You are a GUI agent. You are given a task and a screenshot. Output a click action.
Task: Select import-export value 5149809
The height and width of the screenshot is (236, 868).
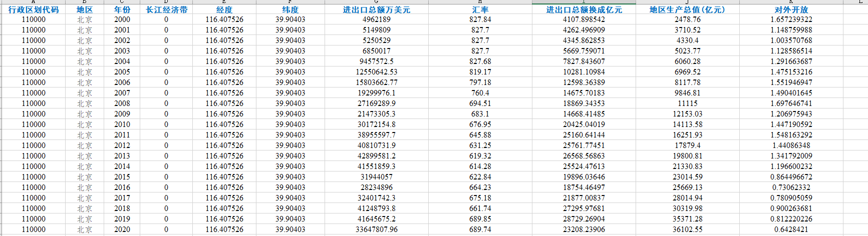coord(377,30)
